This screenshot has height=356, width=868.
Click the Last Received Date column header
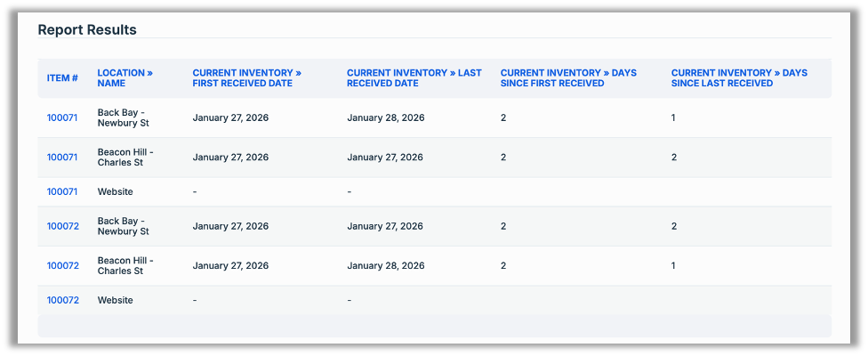click(414, 78)
